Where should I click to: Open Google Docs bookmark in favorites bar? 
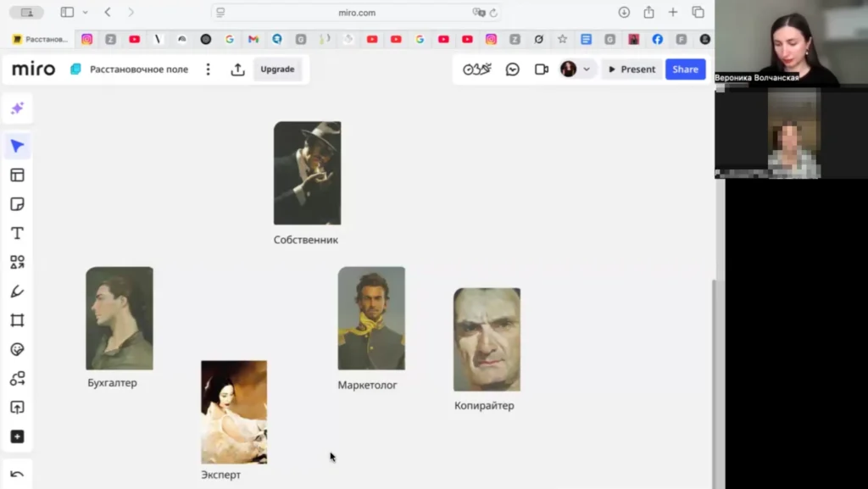click(x=587, y=39)
